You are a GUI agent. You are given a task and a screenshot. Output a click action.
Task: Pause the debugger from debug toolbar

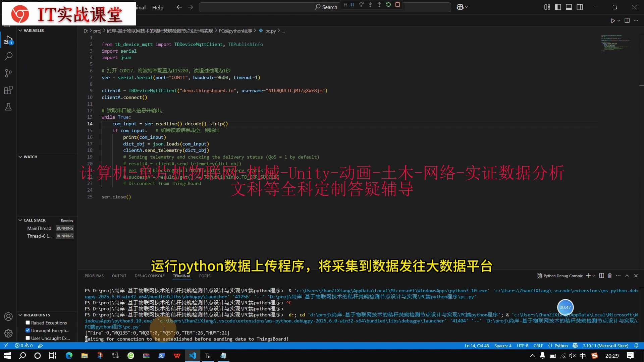[x=352, y=5]
